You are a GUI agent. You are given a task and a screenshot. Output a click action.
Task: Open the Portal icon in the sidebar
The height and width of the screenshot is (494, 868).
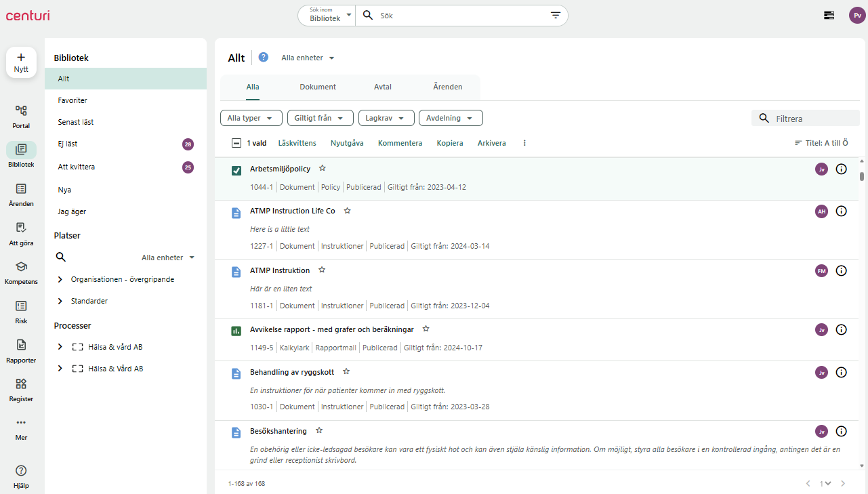(x=21, y=110)
